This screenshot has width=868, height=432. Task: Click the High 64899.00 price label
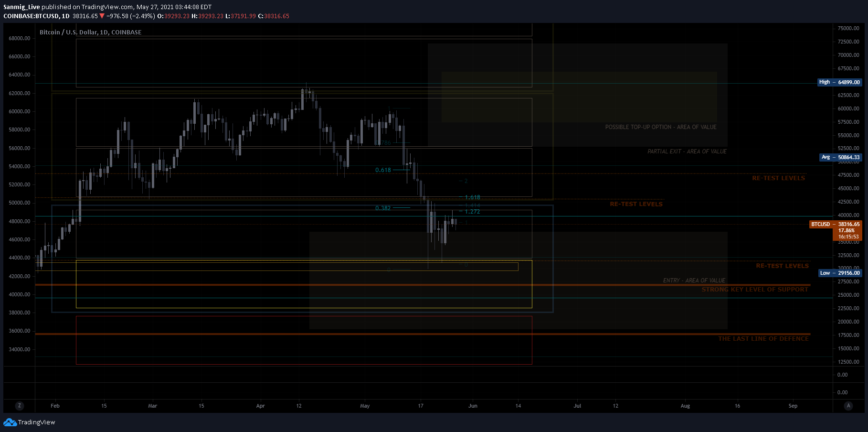pos(840,82)
